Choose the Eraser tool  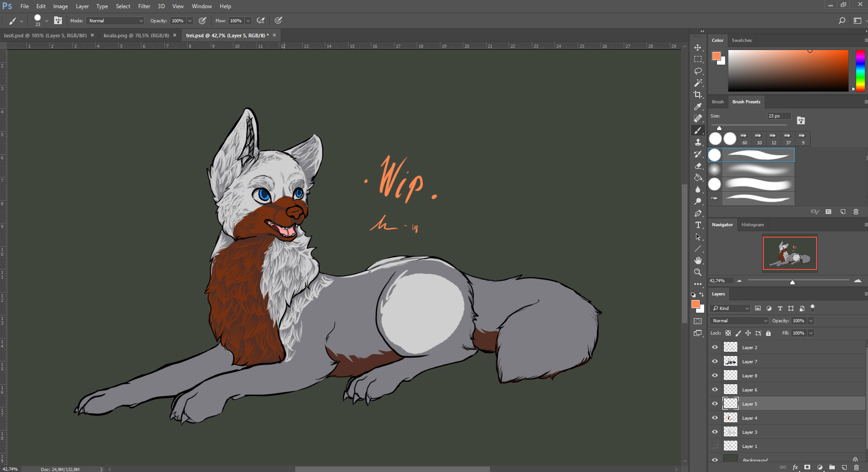698,166
